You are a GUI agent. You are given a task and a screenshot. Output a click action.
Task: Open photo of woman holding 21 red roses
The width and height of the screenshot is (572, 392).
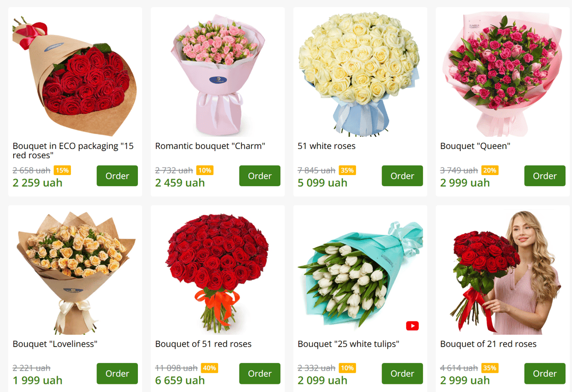click(x=503, y=273)
